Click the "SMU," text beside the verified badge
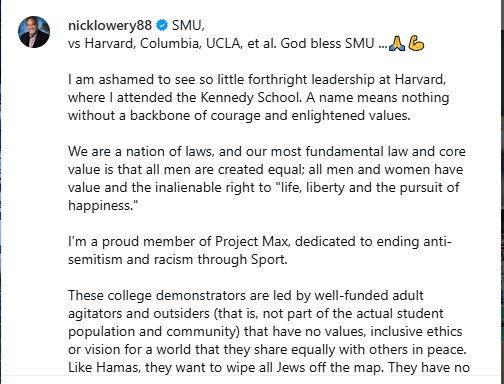The width and height of the screenshot is (504, 384). coord(188,25)
